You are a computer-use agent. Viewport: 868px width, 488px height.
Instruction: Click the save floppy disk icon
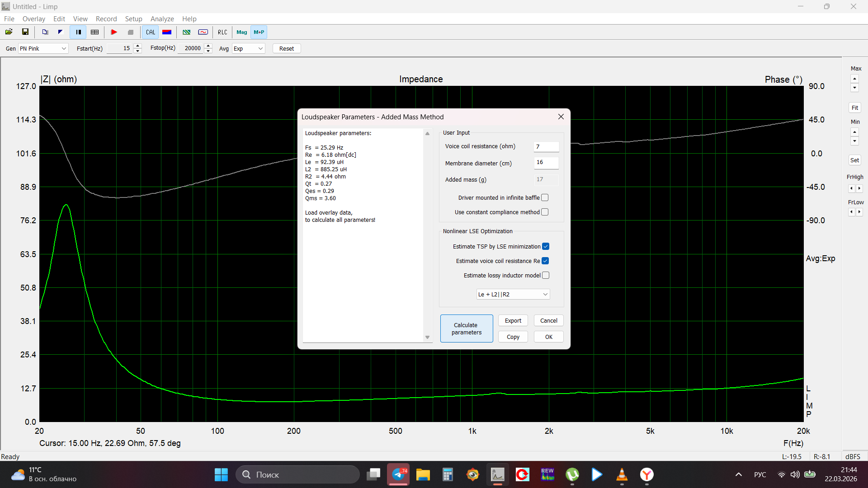[x=25, y=32]
